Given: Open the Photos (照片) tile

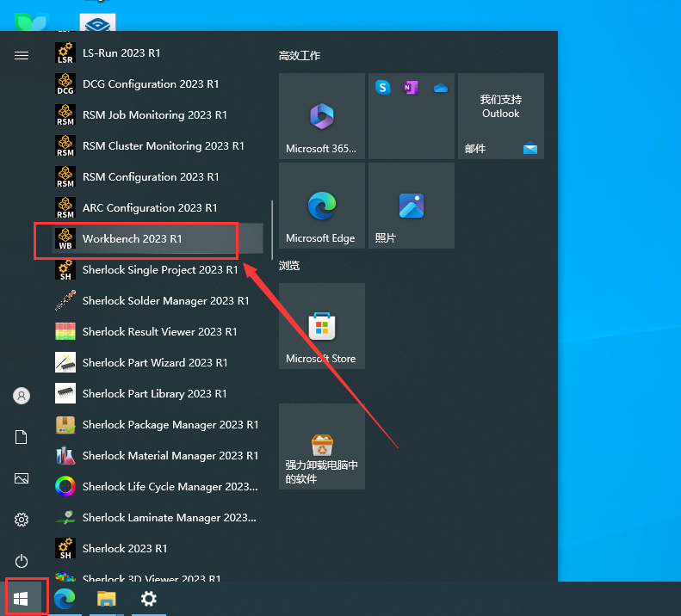Looking at the screenshot, I should (411, 206).
